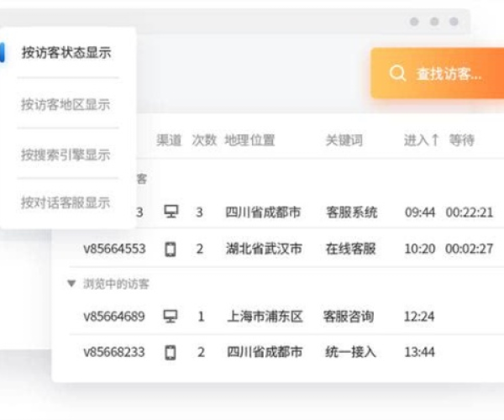504x420 pixels.
Task: Click the 渠道 column header
Action: point(169,140)
